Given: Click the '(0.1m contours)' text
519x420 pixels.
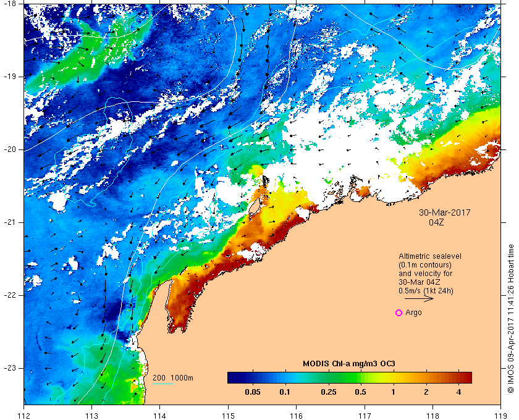Looking at the screenshot, I should 425,265.
